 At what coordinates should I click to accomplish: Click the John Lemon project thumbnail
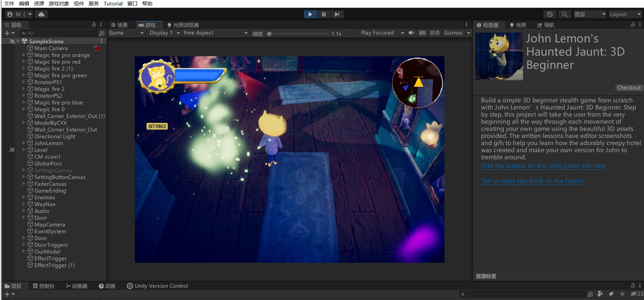click(x=499, y=56)
